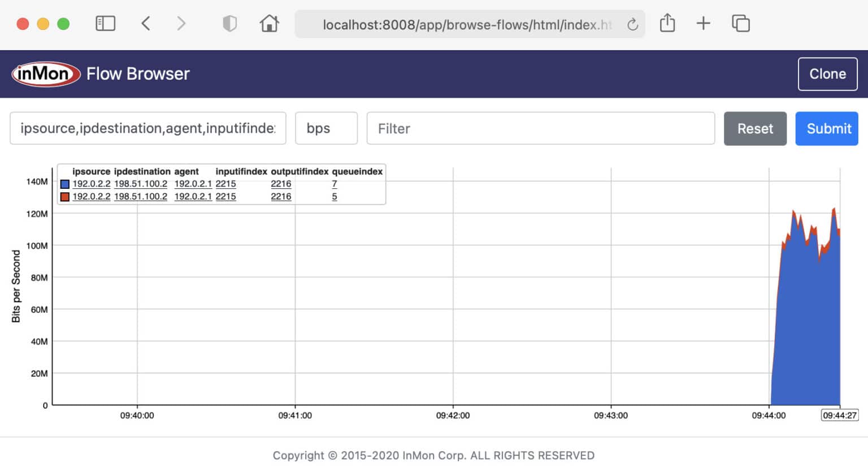Toggle the queueindex 5 flow series

(334, 196)
